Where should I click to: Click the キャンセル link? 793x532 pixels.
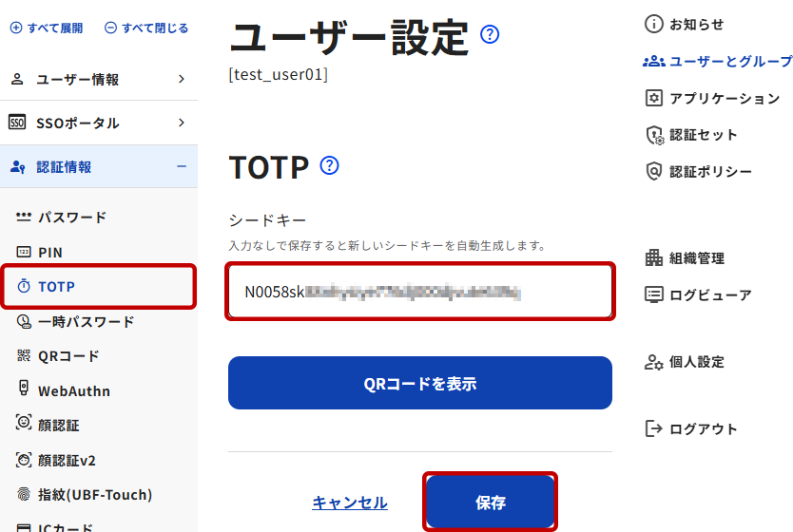(x=350, y=503)
